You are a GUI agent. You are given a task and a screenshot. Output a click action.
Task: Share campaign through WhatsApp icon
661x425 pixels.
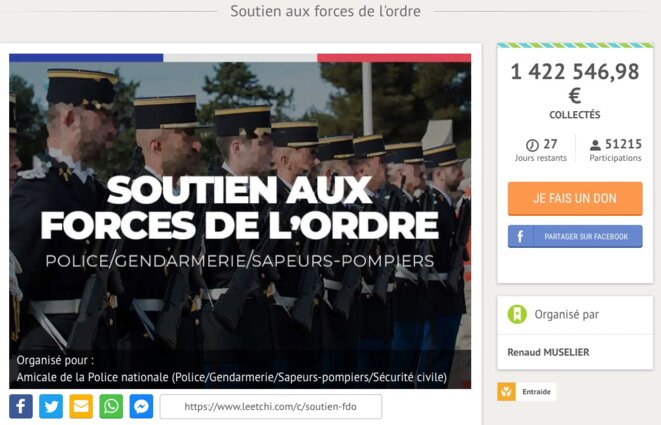(x=111, y=406)
